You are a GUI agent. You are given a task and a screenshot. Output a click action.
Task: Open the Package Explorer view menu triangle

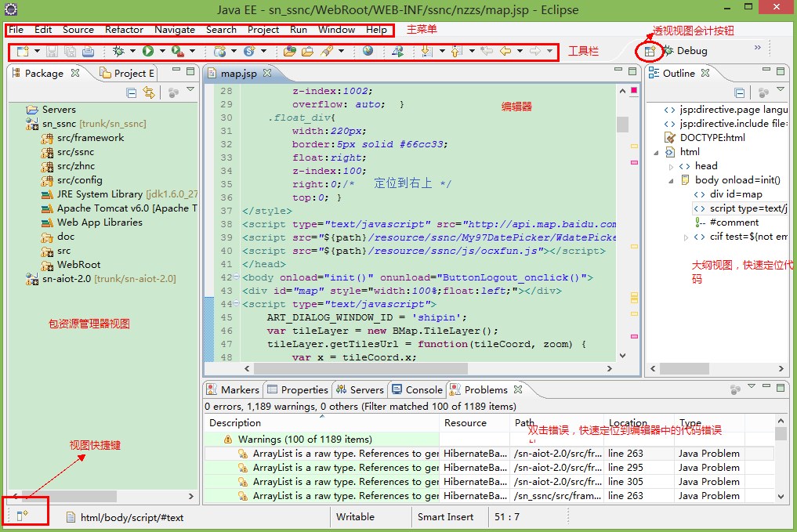coord(190,89)
